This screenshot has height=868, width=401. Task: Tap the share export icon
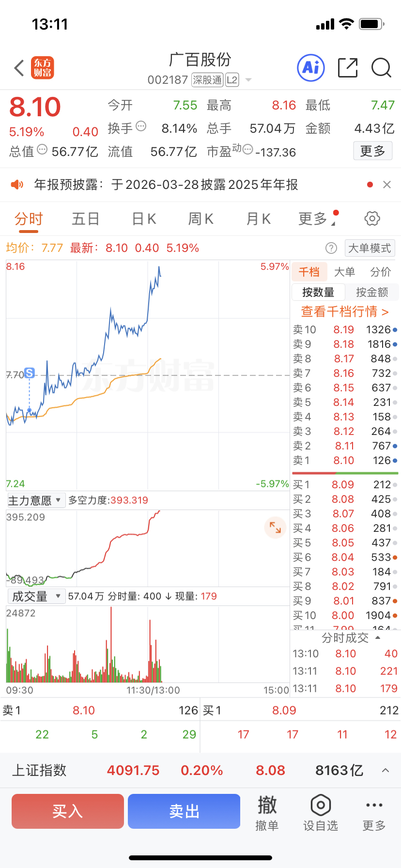pos(347,68)
